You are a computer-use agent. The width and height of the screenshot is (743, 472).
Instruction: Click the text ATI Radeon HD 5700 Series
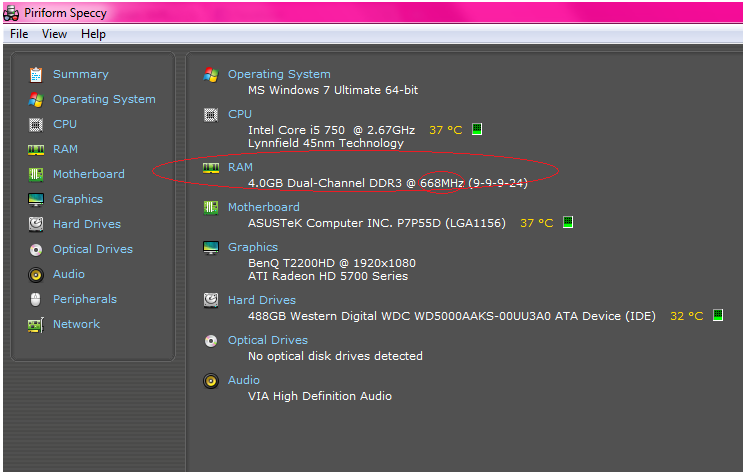pos(328,276)
